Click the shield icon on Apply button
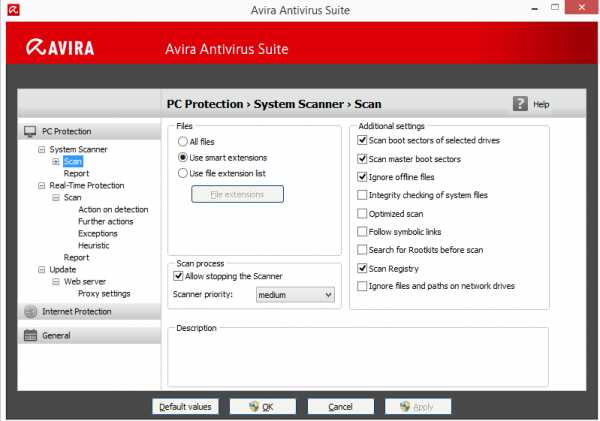Viewport: 600px width, 421px height. 405,406
